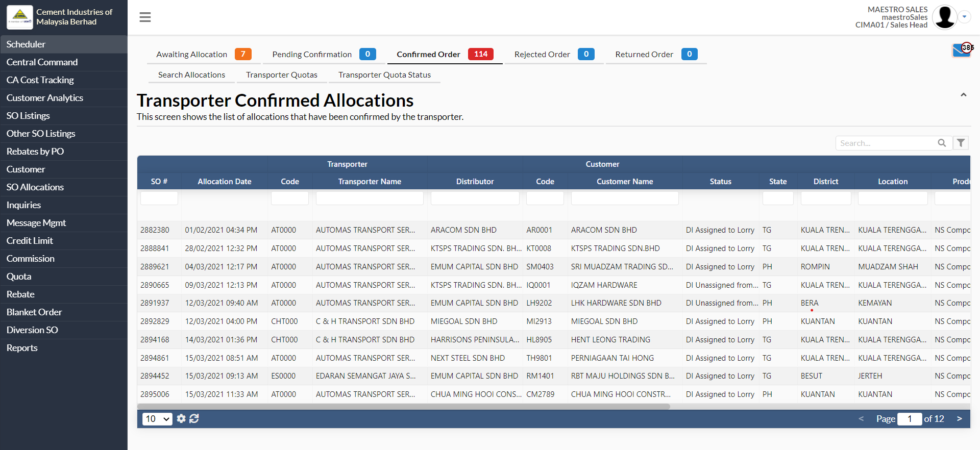Open SO Allocations sidebar item
The height and width of the screenshot is (450, 980).
(x=64, y=187)
